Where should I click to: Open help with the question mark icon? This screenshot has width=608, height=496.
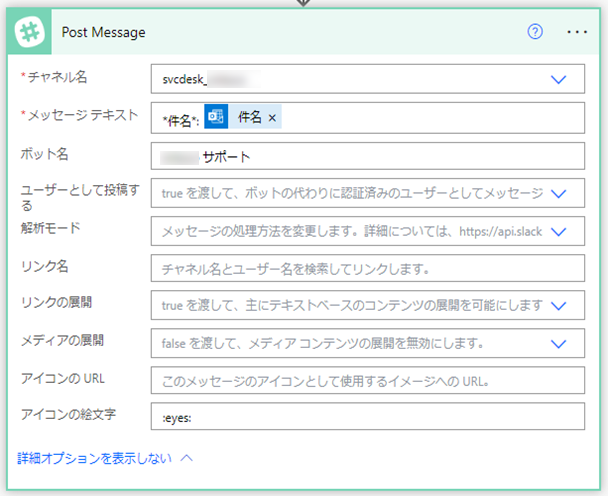535,32
